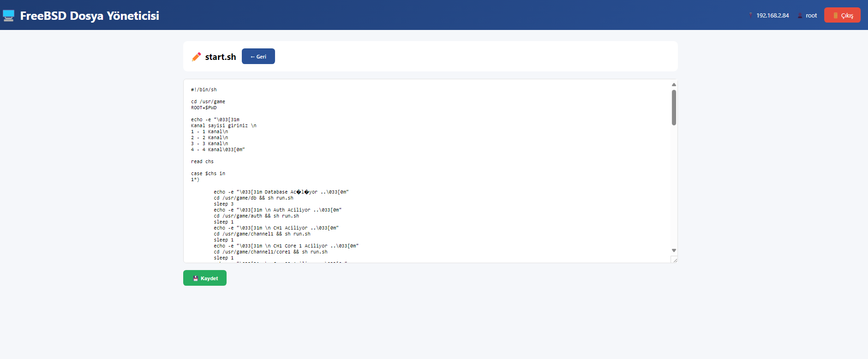Place cursor on the 1*) case line

coord(195,179)
